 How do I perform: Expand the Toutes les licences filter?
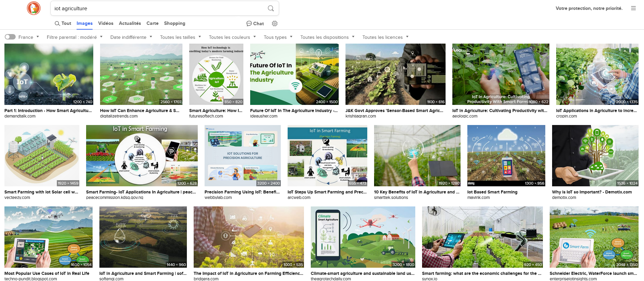tap(385, 37)
